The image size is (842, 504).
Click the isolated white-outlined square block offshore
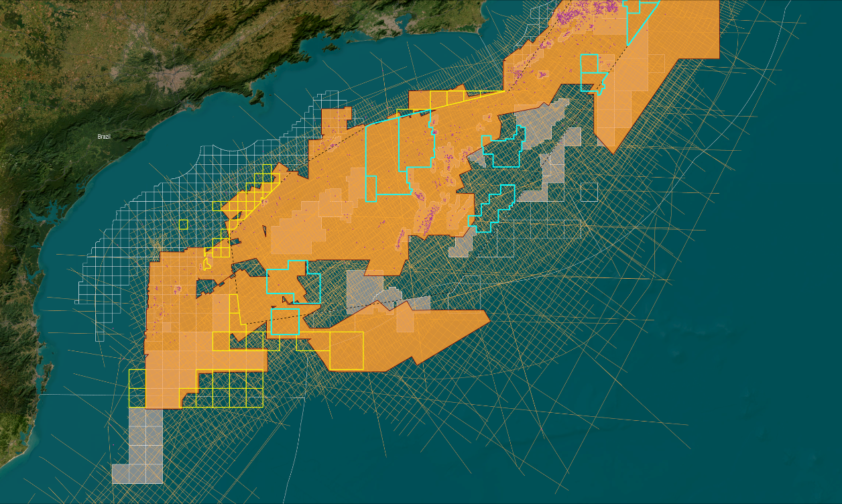tap(589, 192)
